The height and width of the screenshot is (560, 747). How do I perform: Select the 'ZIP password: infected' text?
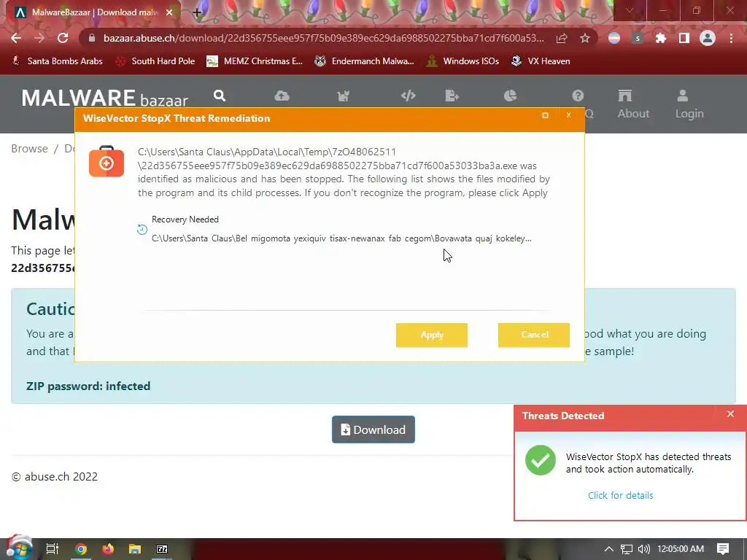(x=88, y=386)
